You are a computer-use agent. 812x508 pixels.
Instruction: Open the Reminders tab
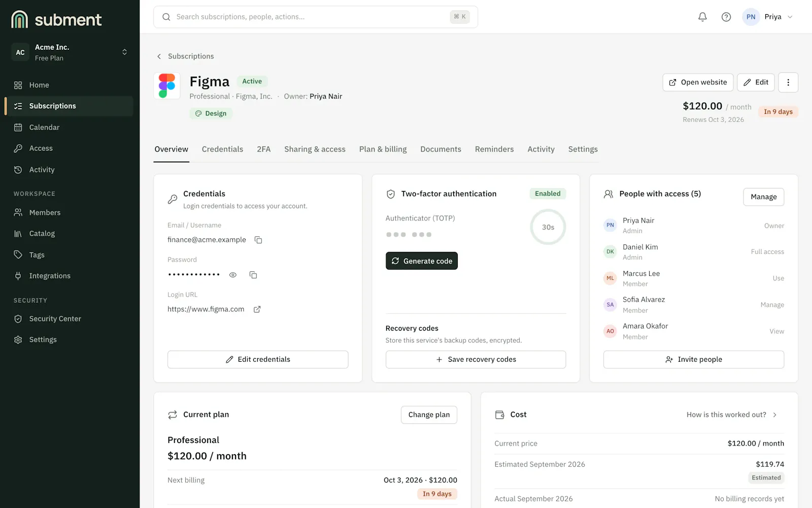click(494, 149)
